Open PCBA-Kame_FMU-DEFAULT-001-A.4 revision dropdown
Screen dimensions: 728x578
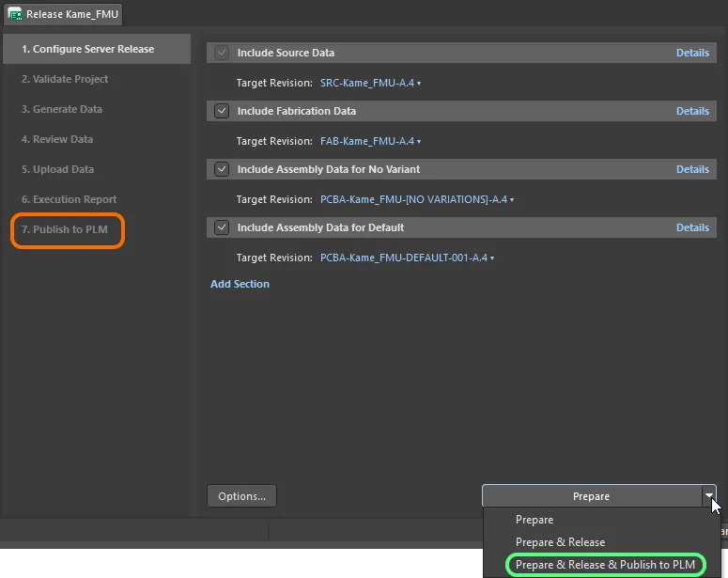pos(407,258)
